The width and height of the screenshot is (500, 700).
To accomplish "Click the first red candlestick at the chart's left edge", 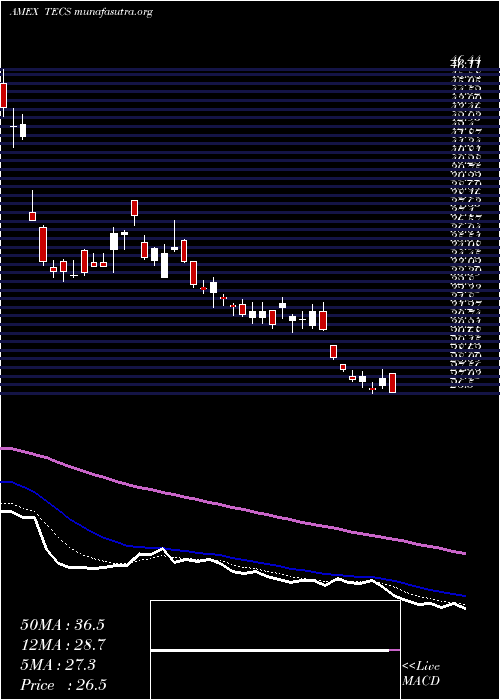I will 4,95.
